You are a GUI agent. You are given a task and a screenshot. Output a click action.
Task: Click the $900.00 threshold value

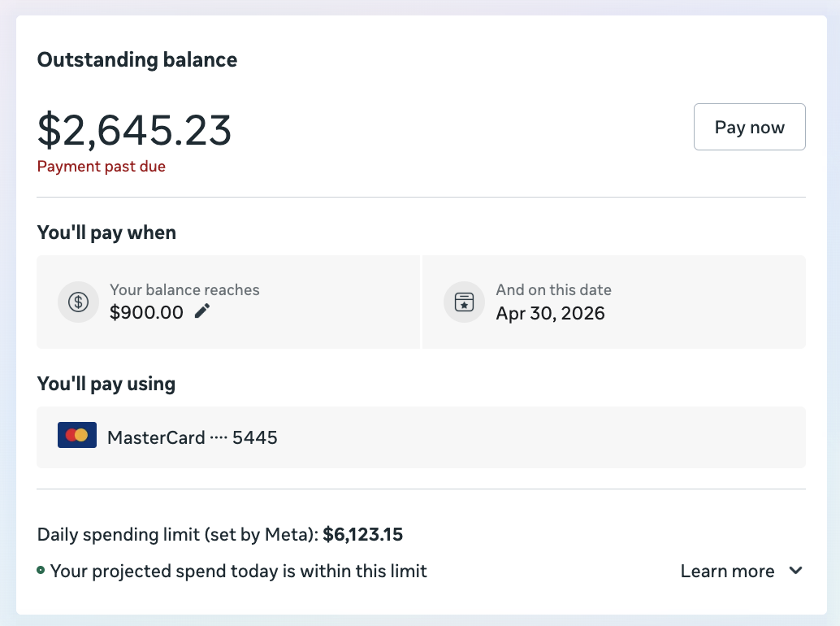[146, 312]
